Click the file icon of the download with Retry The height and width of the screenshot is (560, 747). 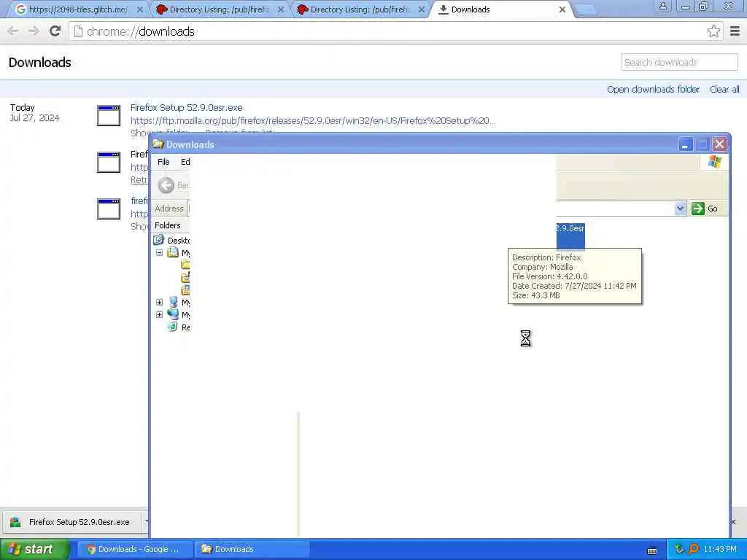(109, 163)
